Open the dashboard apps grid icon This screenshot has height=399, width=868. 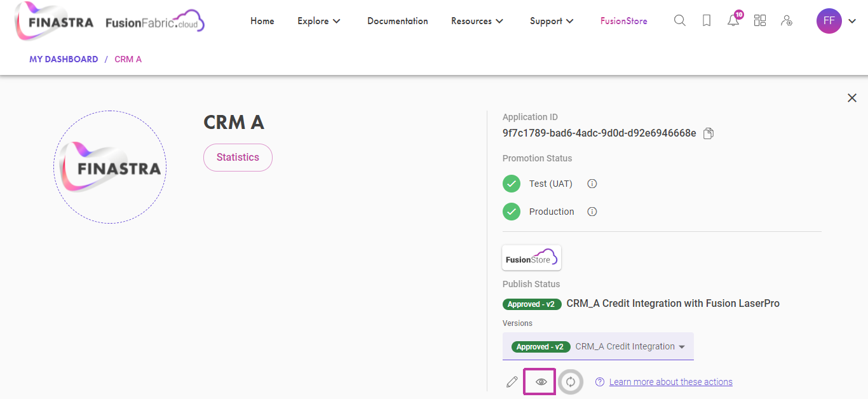coord(760,21)
